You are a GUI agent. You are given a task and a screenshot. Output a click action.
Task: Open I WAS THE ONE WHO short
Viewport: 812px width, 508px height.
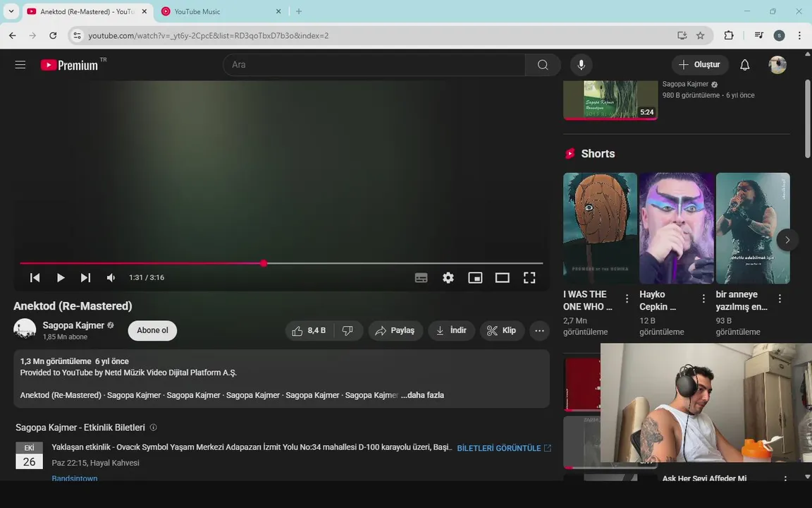(x=601, y=228)
